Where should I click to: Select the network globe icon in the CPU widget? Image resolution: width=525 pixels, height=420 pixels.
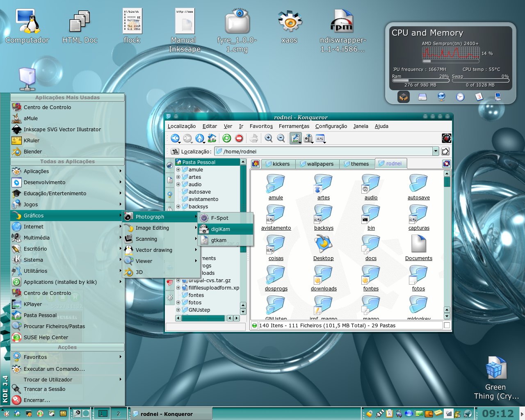[441, 97]
